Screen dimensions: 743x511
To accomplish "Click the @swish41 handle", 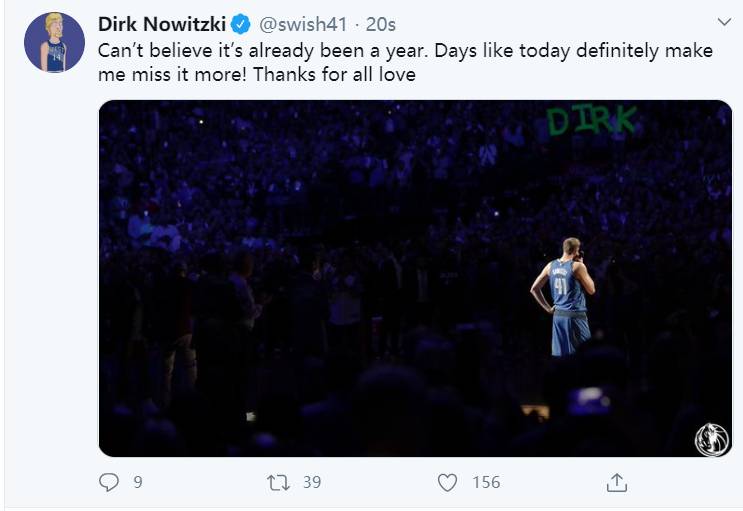I will (303, 24).
